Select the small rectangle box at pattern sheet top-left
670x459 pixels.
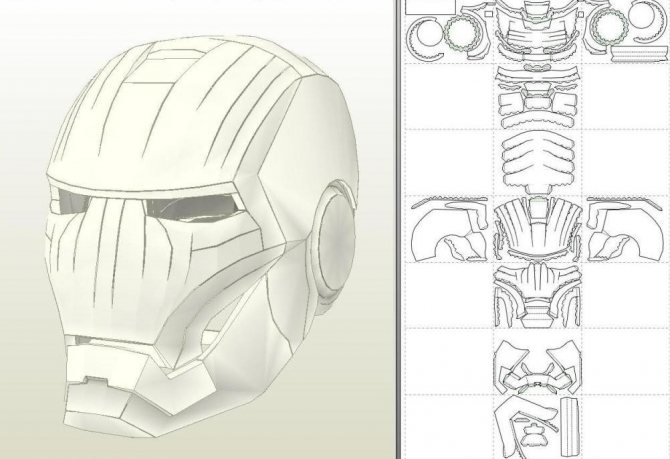(x=430, y=6)
